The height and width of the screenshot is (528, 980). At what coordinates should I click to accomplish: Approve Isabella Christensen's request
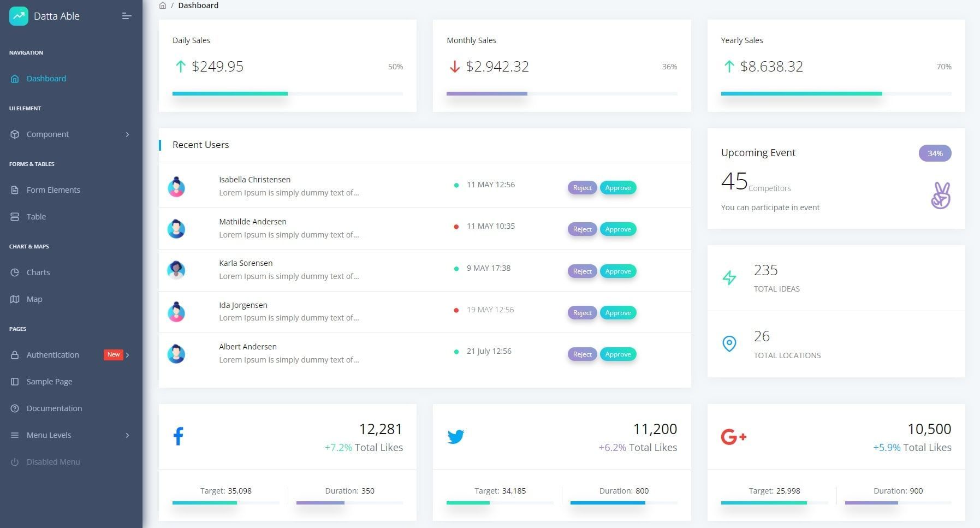click(617, 187)
